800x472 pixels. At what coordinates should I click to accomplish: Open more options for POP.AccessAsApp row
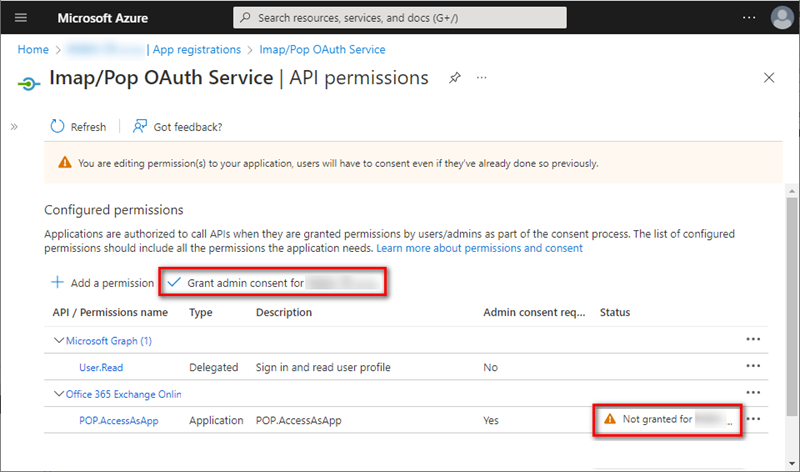coord(753,420)
